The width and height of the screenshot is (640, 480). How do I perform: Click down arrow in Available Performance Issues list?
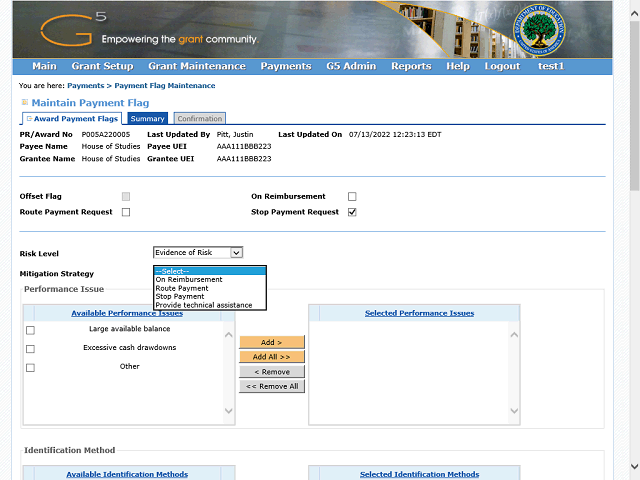[x=229, y=411]
